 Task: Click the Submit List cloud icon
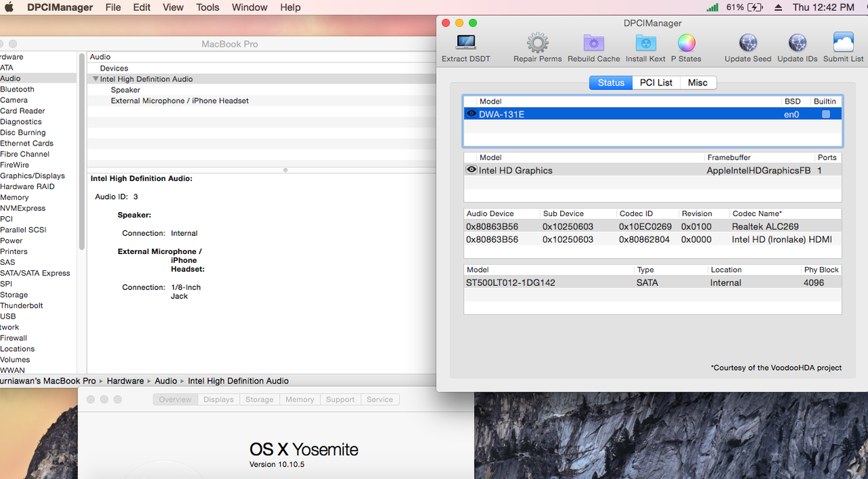pos(844,43)
